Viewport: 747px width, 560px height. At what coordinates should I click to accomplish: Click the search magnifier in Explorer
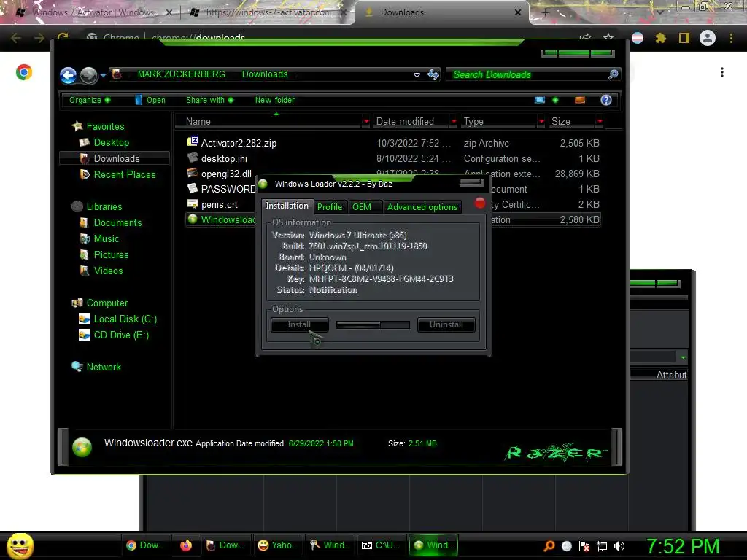coord(613,74)
